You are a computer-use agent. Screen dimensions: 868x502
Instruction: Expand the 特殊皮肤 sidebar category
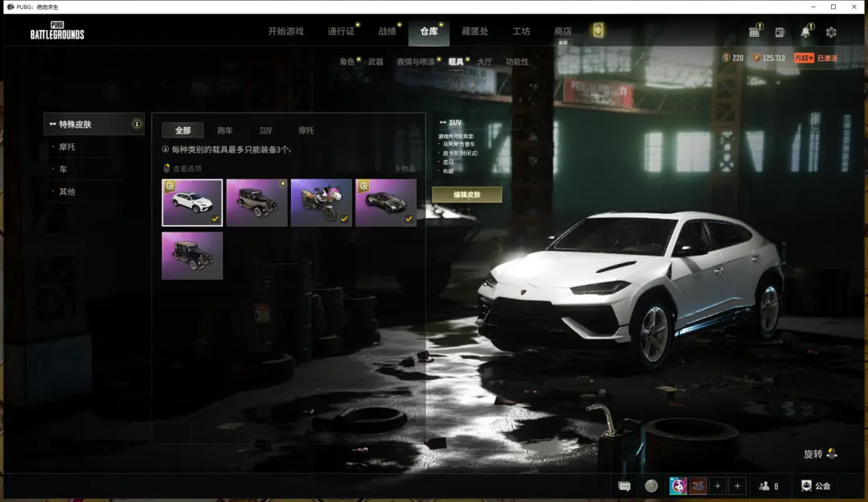pyautogui.click(x=94, y=124)
